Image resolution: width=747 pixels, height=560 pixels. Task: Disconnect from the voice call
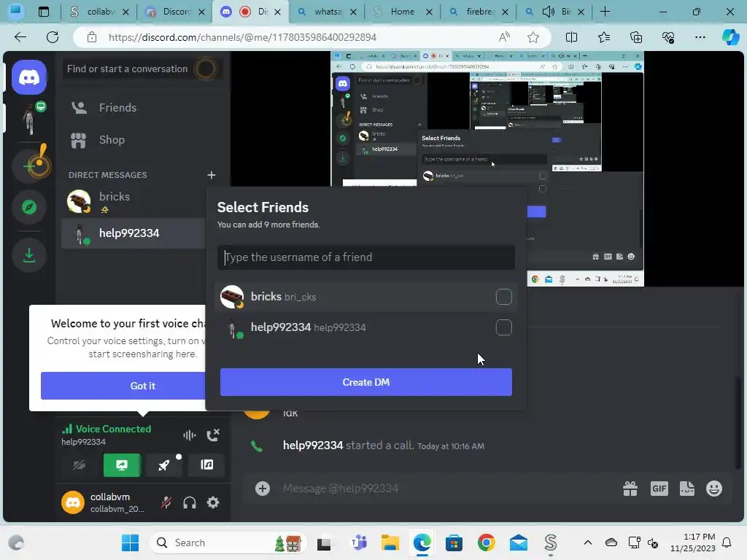click(213, 435)
